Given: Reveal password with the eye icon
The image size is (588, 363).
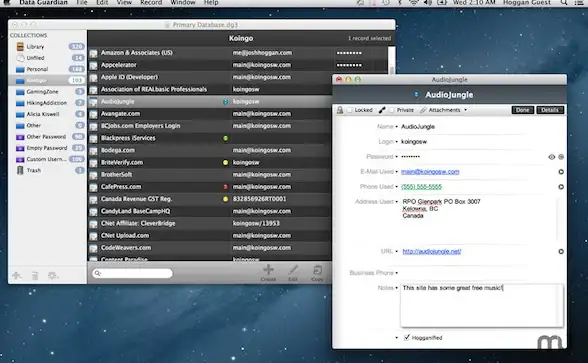Looking at the screenshot, I should pyautogui.click(x=552, y=157).
